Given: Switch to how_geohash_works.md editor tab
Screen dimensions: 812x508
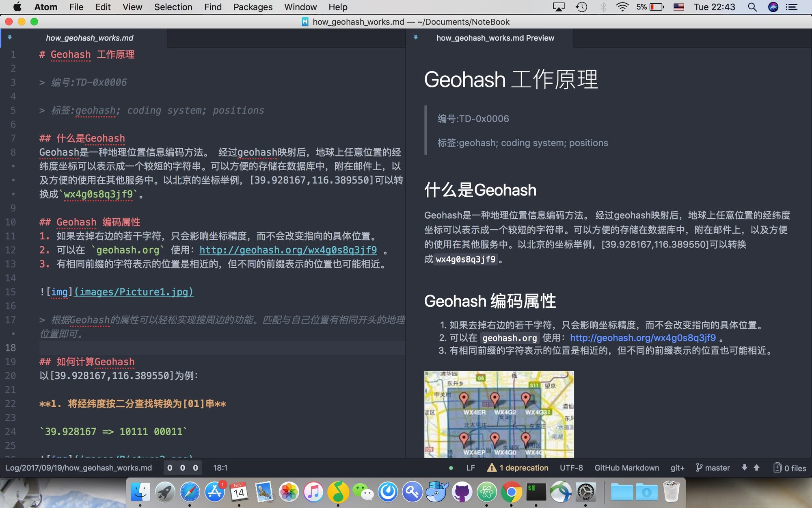Looking at the screenshot, I should [89, 38].
